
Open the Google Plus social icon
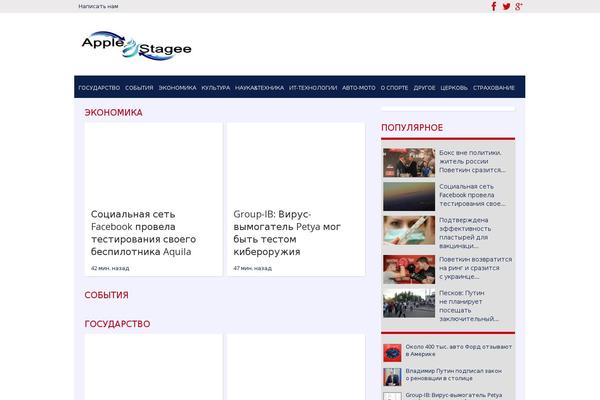[x=519, y=7]
